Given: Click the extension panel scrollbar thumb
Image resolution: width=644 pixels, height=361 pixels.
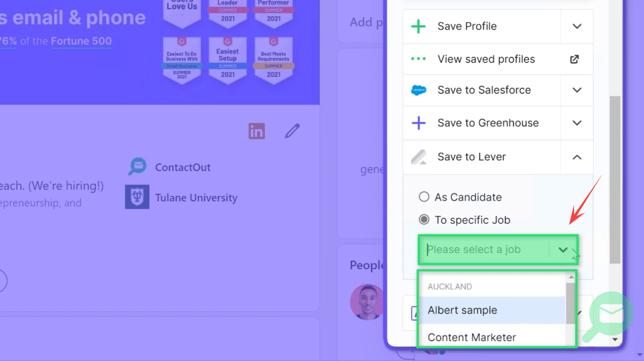Looking at the screenshot, I should tap(614, 179).
